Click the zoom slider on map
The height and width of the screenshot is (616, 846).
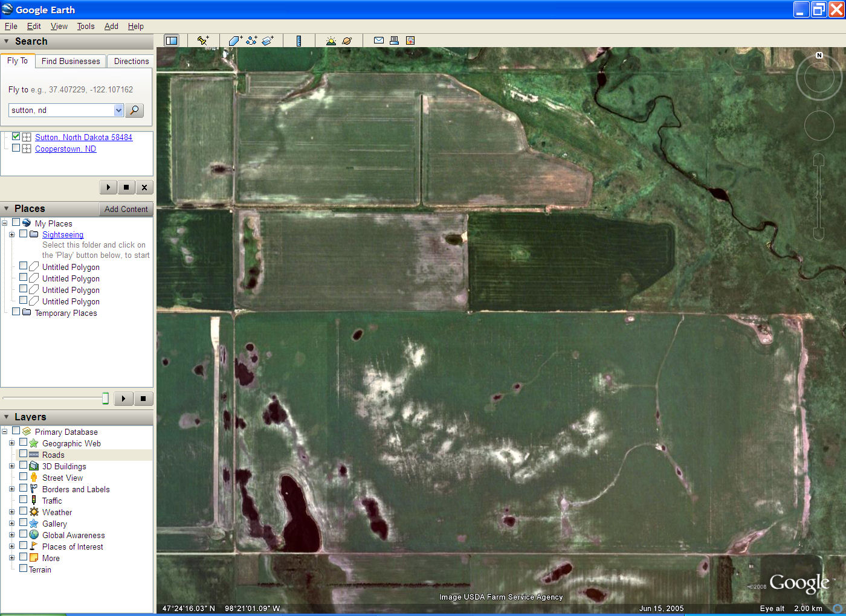click(x=819, y=196)
